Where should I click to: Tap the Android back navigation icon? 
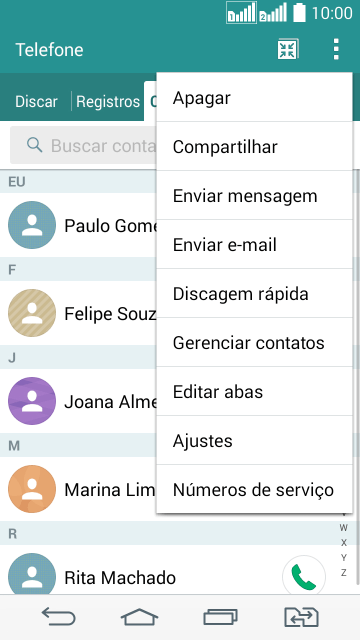59,617
